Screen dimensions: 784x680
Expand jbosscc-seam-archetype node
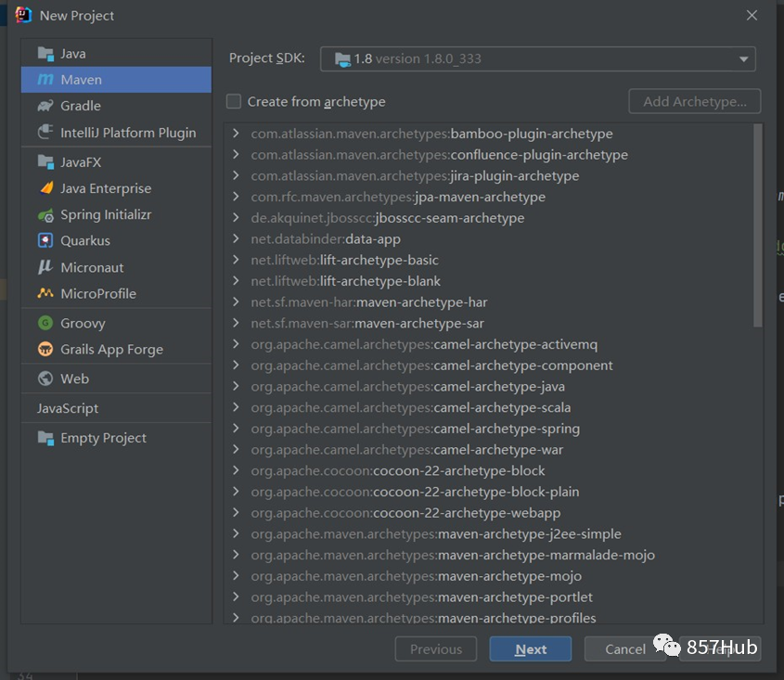coord(236,217)
